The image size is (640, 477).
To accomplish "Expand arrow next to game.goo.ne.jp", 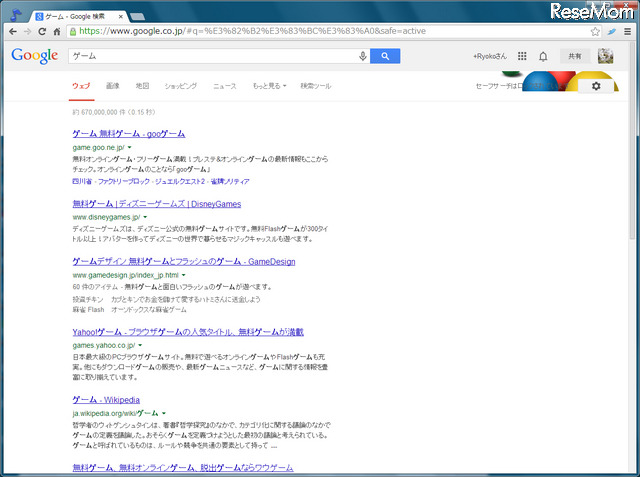I will [130, 147].
